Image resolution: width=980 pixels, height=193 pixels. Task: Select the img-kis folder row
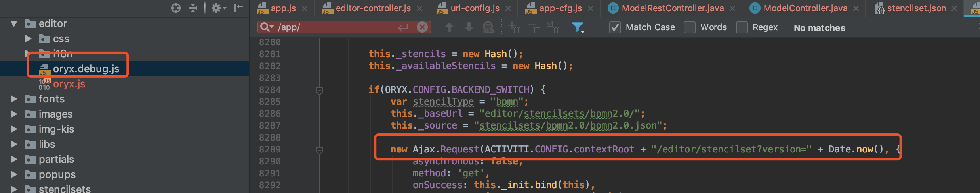124,129
